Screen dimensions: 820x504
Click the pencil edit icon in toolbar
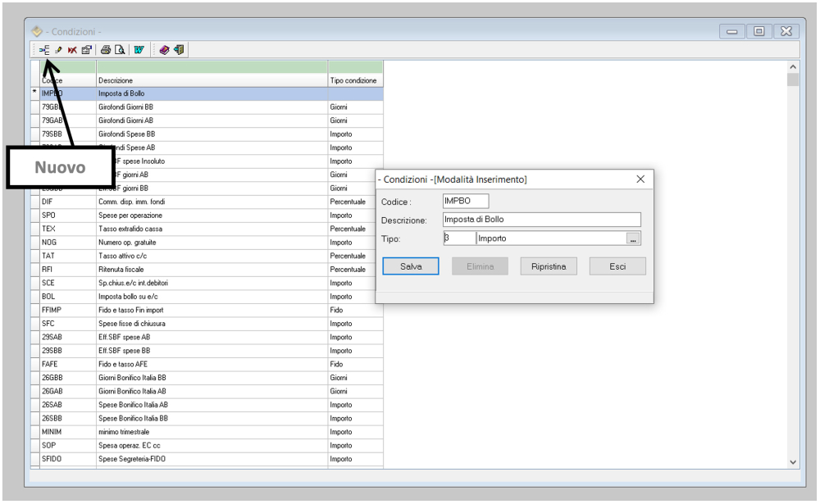(x=59, y=51)
